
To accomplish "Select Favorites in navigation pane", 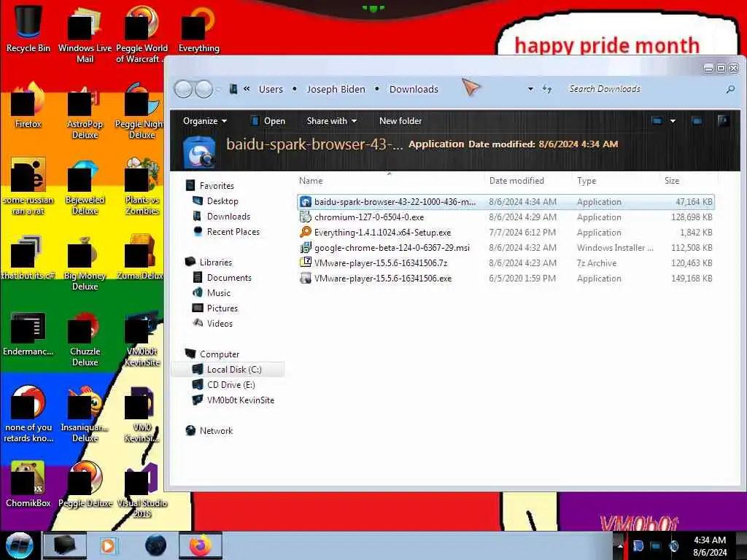I will click(x=210, y=186).
